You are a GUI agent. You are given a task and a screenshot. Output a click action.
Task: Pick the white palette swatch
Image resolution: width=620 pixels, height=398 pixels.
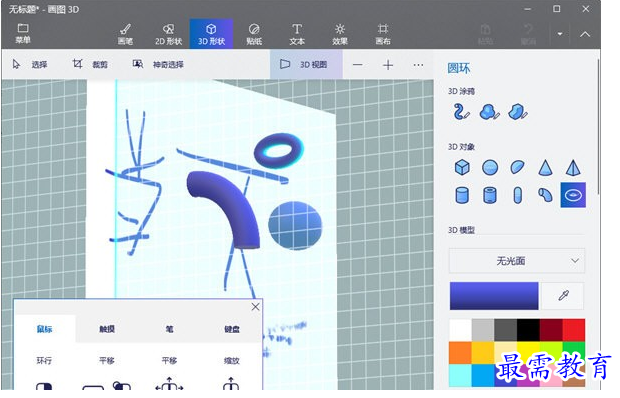point(460,330)
